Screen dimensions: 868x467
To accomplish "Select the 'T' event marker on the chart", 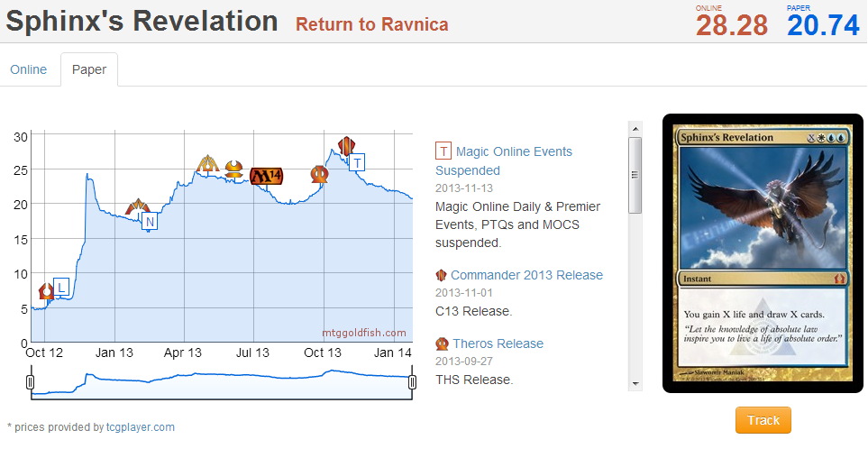I will tap(358, 162).
